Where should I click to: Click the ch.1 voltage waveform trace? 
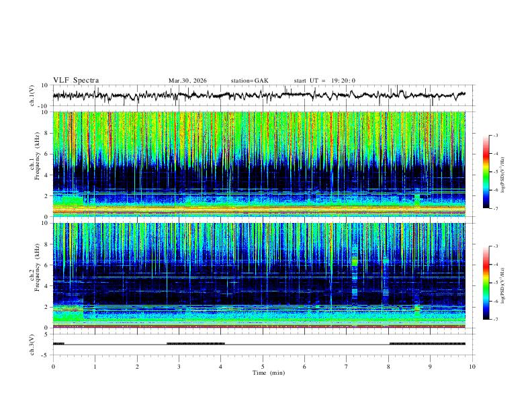[x=259, y=95]
